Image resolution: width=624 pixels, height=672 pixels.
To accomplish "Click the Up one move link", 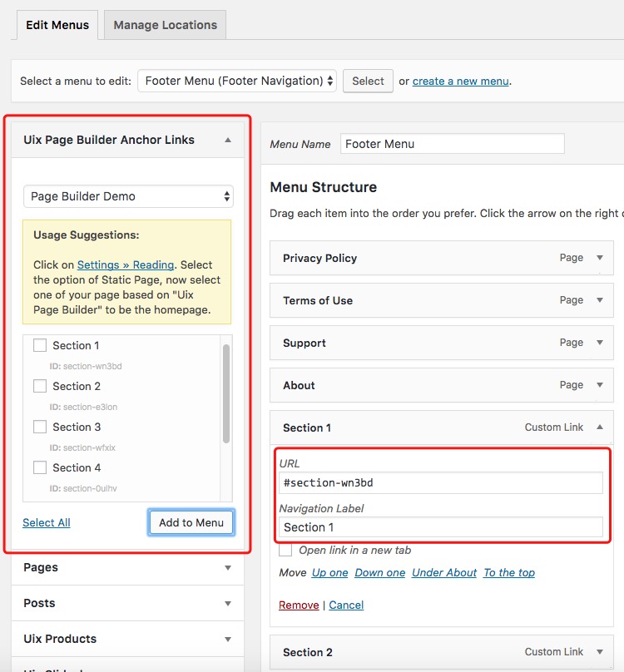I will tap(329, 572).
